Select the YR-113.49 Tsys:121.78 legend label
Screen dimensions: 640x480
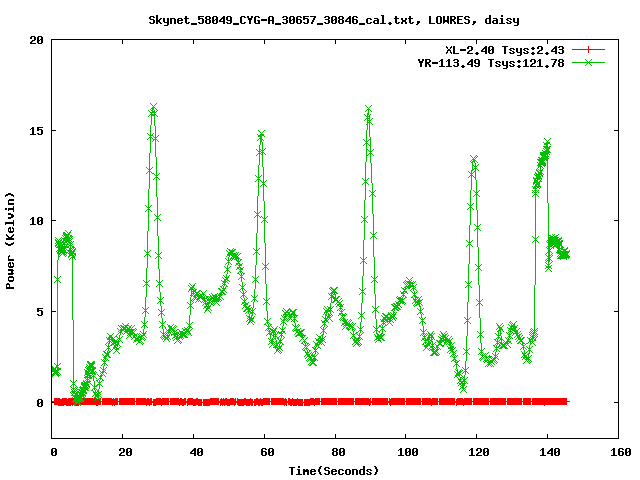point(491,63)
